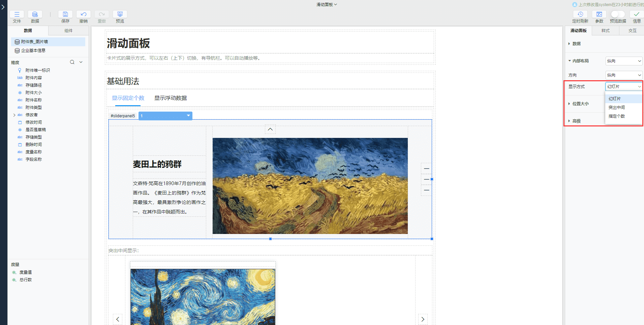Click the next arrow on starry night slider
The height and width of the screenshot is (325, 644).
(423, 319)
